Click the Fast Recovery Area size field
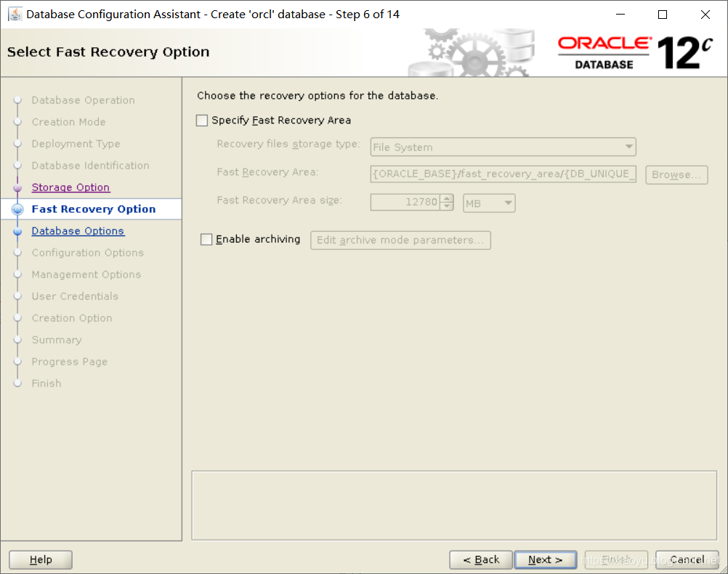The height and width of the screenshot is (574, 728). (x=405, y=203)
